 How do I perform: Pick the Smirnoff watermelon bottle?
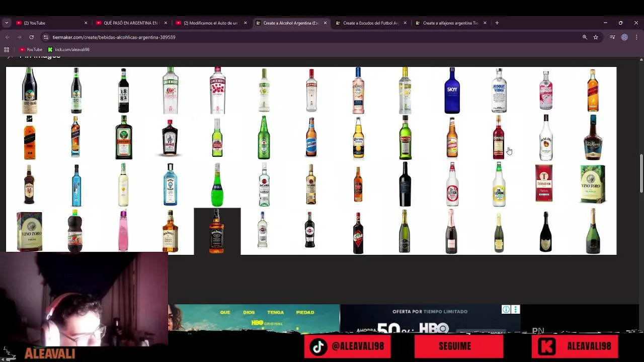171,90
